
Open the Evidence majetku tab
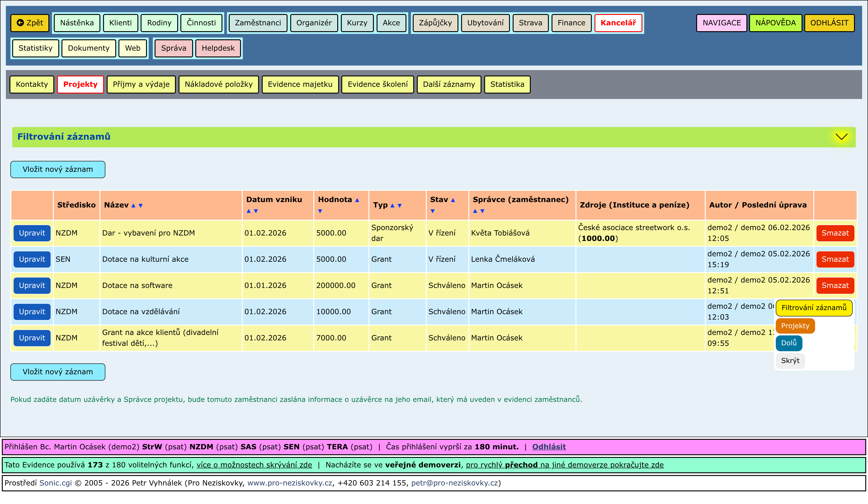click(x=300, y=84)
